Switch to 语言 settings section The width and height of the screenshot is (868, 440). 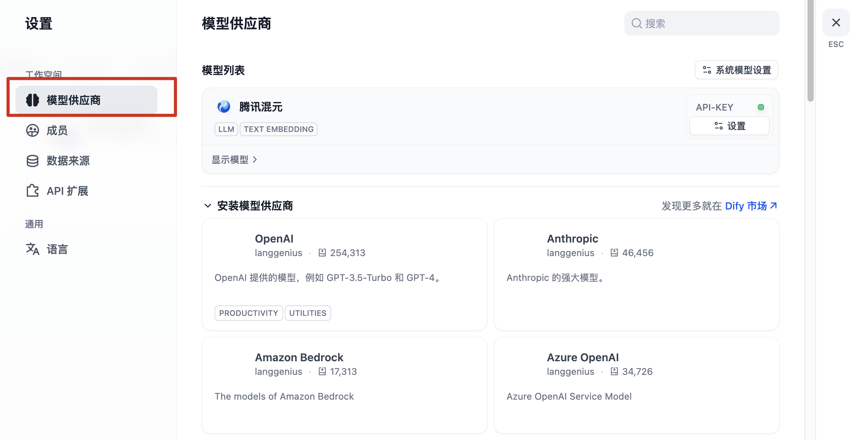[57, 249]
